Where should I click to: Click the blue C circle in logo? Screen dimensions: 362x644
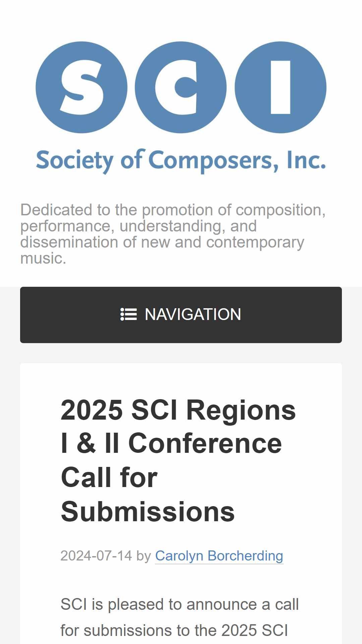[x=181, y=87]
